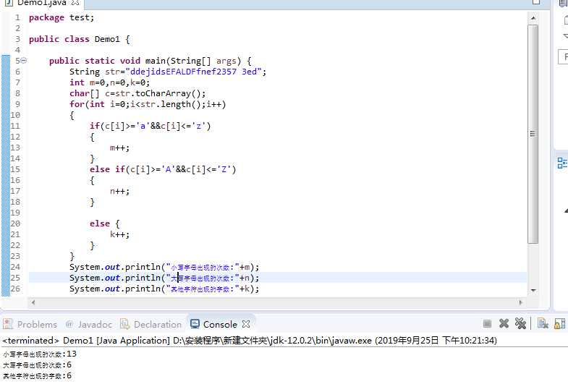Click the horizontal scrollbar left arrow
Screen dimensions: 568x392
pyautogui.click(x=33, y=302)
